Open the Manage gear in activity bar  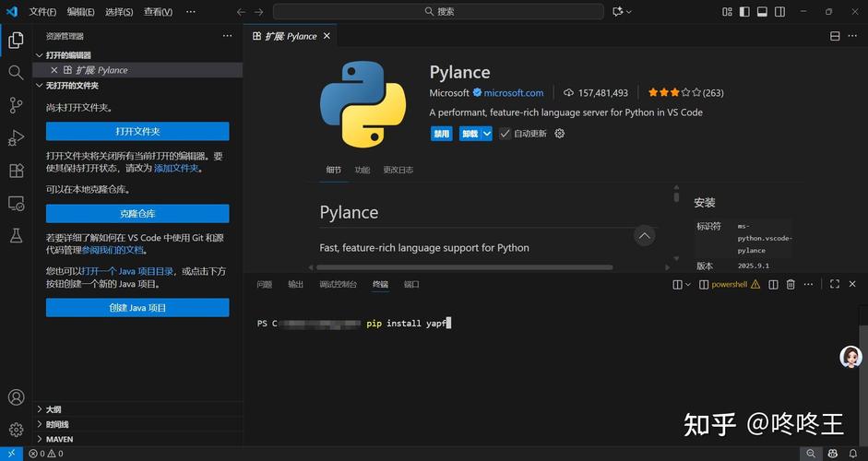point(16,430)
